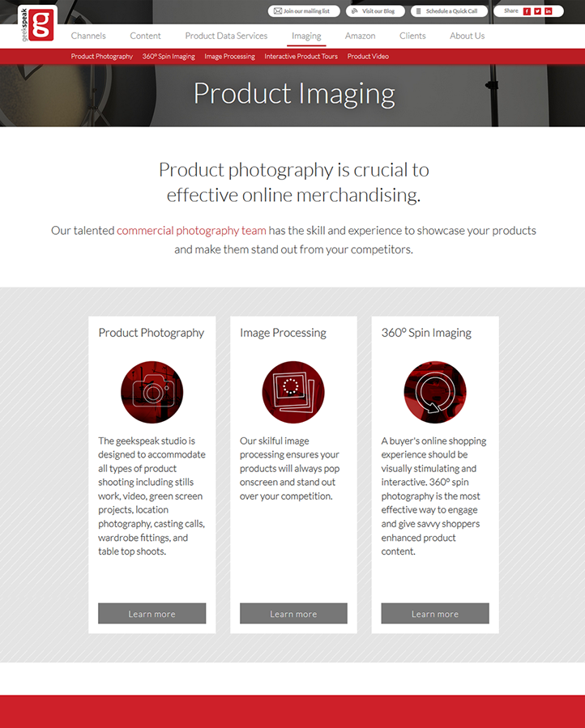Screen dimensions: 585x728
Task: Go to the About Us menu
Action: [467, 36]
